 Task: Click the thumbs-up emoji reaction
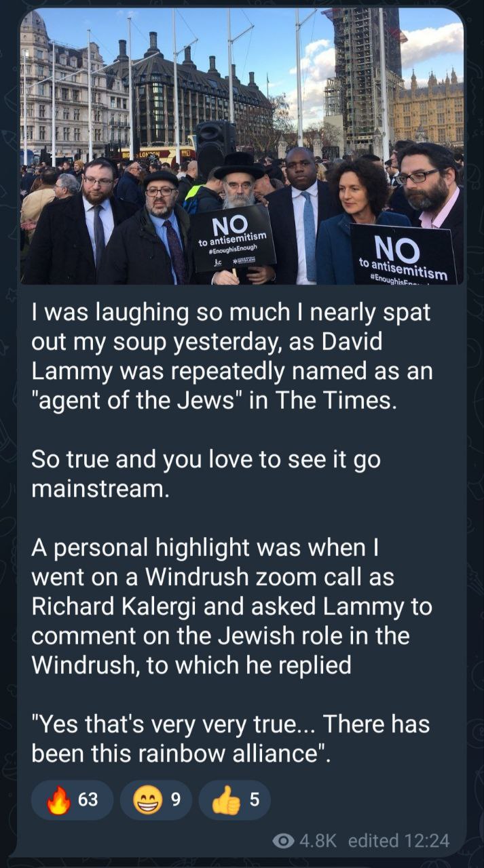coord(226,800)
